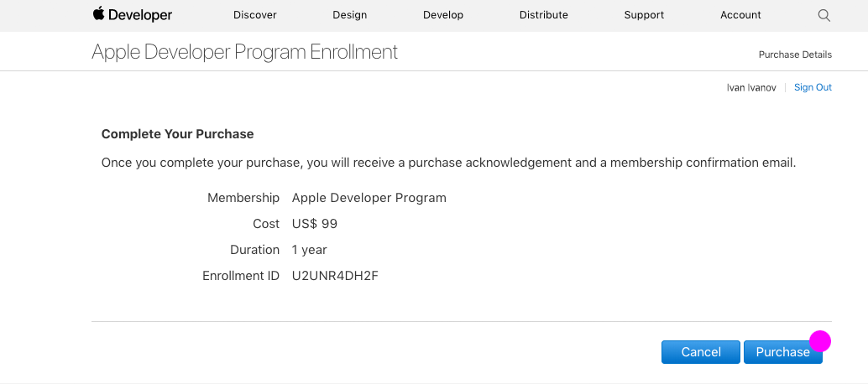Screen dimensions: 868x384
Task: Click the 1 year duration value
Action: coord(309,250)
